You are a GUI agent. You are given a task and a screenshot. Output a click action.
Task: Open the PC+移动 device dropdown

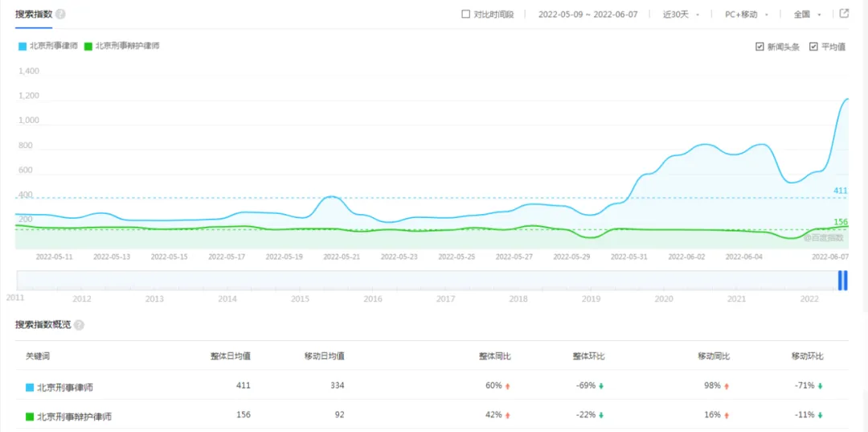747,14
